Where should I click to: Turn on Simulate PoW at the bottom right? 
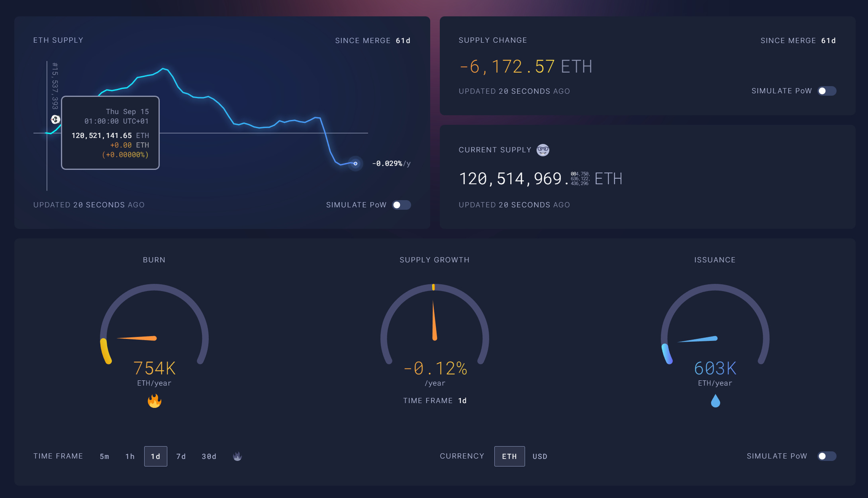click(x=827, y=456)
